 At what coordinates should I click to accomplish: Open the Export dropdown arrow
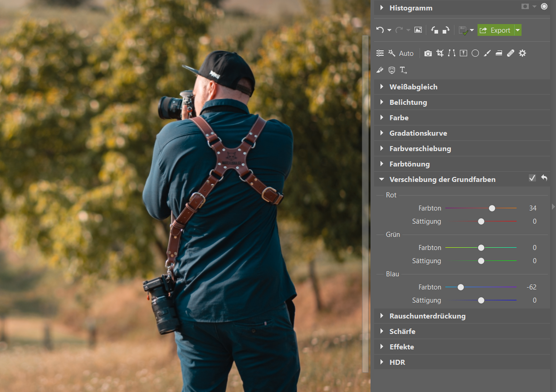pyautogui.click(x=518, y=30)
